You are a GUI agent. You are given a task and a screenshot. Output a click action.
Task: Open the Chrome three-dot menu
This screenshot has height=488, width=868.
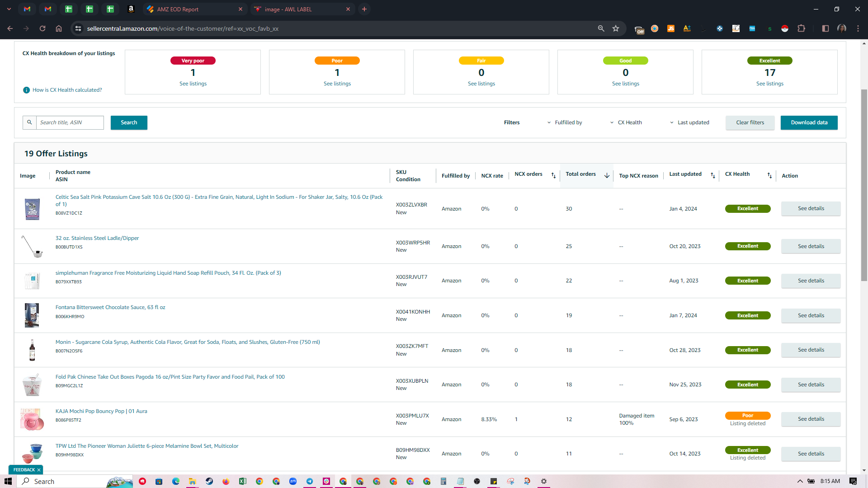click(x=858, y=28)
